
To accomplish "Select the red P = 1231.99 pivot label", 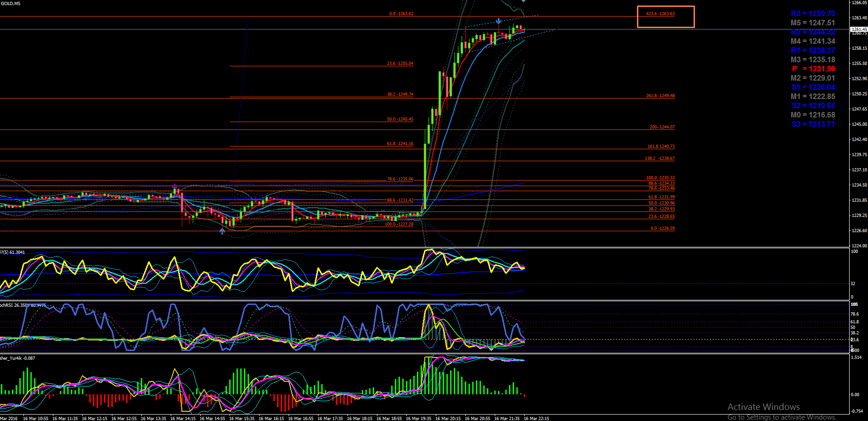I will tap(814, 69).
